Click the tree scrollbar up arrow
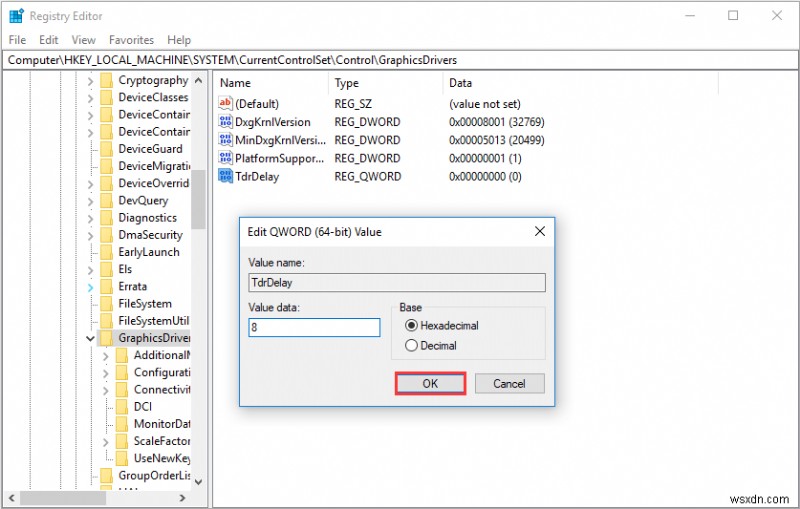This screenshot has height=509, width=800. coord(198,81)
